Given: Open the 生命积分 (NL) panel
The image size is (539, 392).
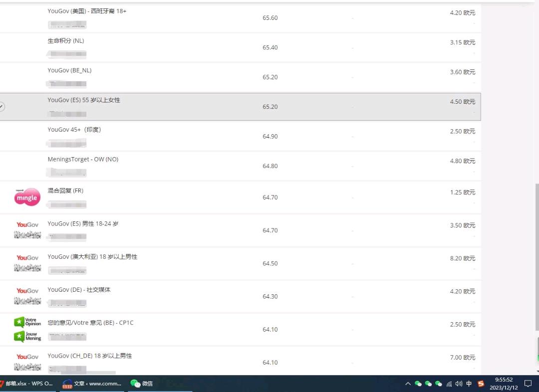Looking at the screenshot, I should 66,41.
